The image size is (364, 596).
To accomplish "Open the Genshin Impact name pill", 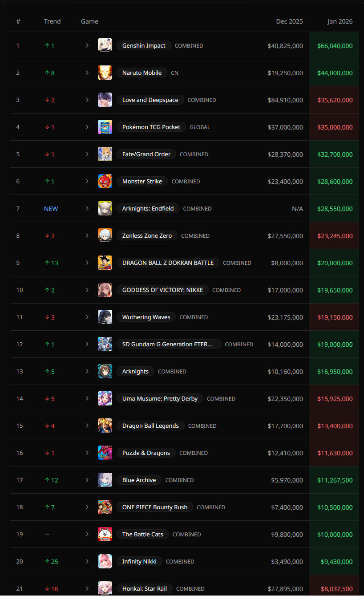I will 144,45.
